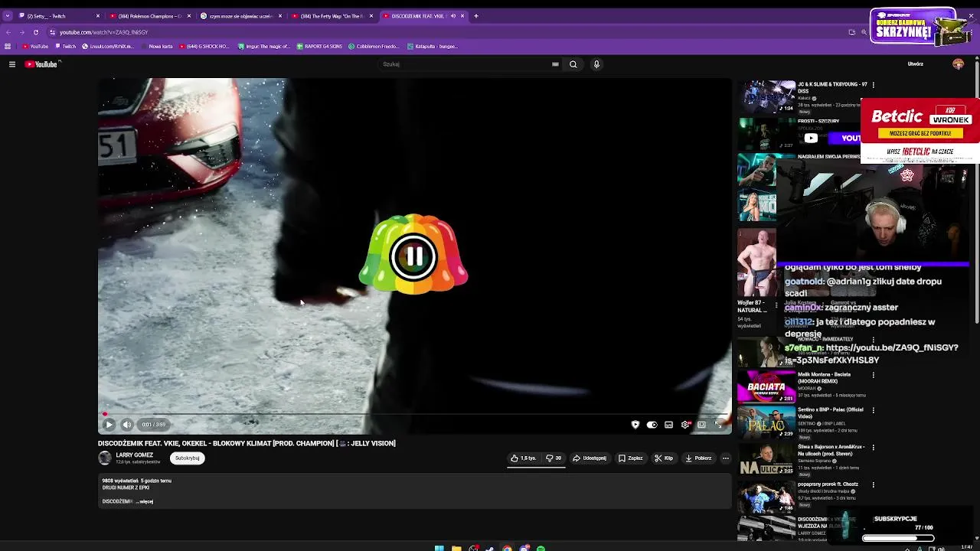Open options for popaprany prorok video
Image resolution: width=980 pixels, height=551 pixels.
(x=873, y=484)
